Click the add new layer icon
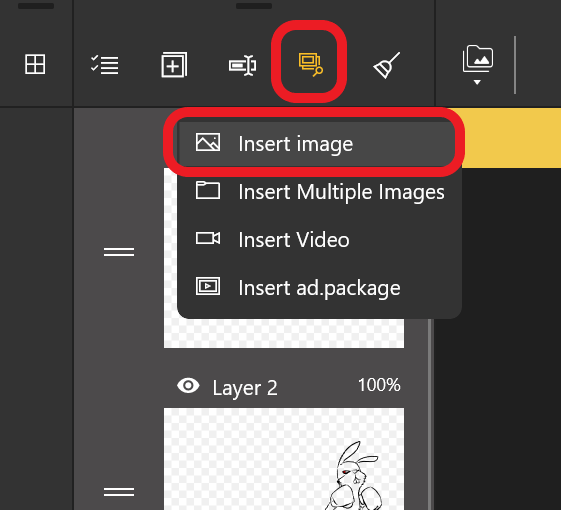 pyautogui.click(x=174, y=64)
